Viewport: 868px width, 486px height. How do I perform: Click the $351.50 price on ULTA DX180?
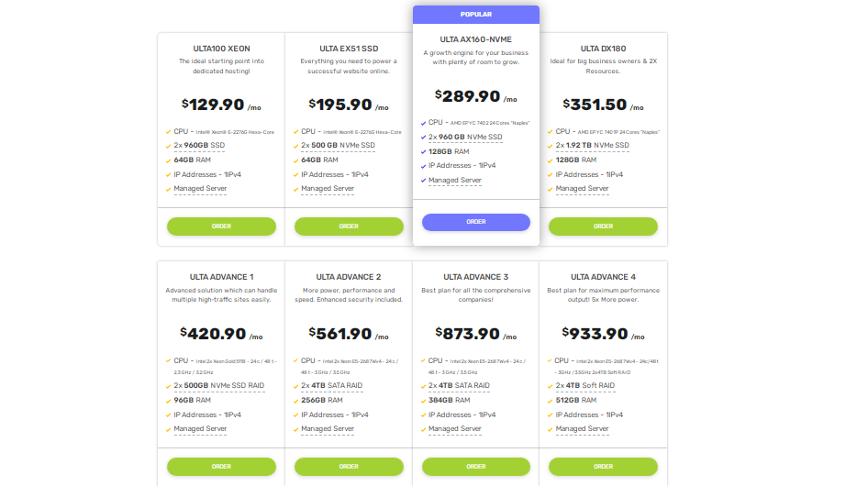point(597,105)
